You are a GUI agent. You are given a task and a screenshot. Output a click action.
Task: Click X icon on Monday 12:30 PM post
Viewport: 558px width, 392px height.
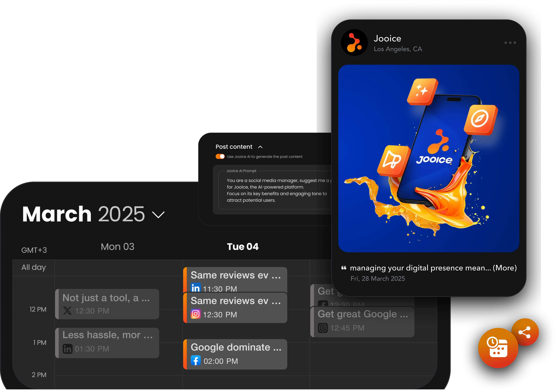coord(67,311)
